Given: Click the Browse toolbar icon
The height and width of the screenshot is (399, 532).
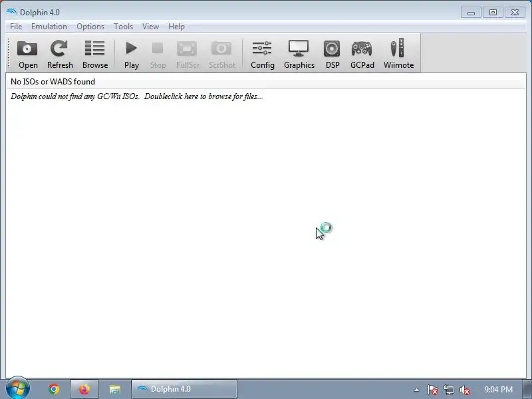Looking at the screenshot, I should pos(95,54).
